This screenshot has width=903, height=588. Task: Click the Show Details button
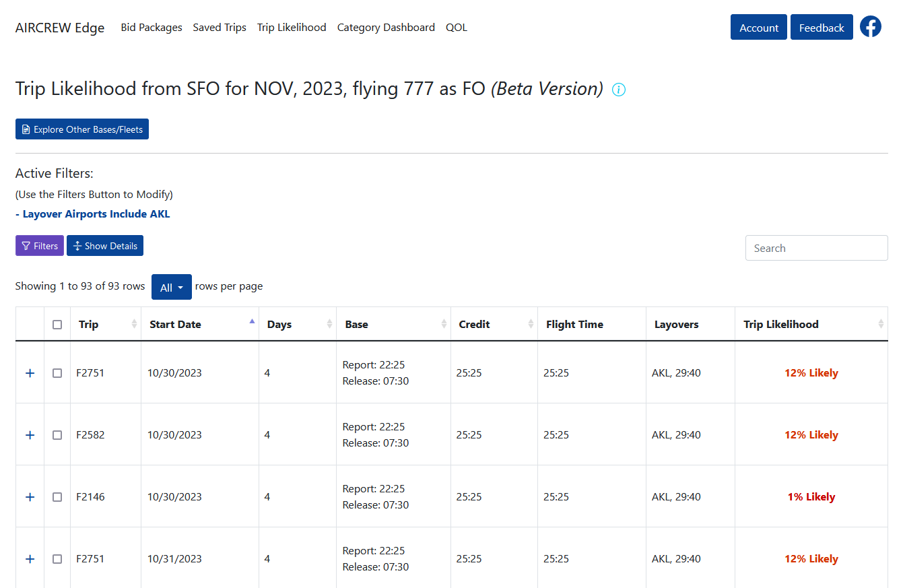point(105,246)
